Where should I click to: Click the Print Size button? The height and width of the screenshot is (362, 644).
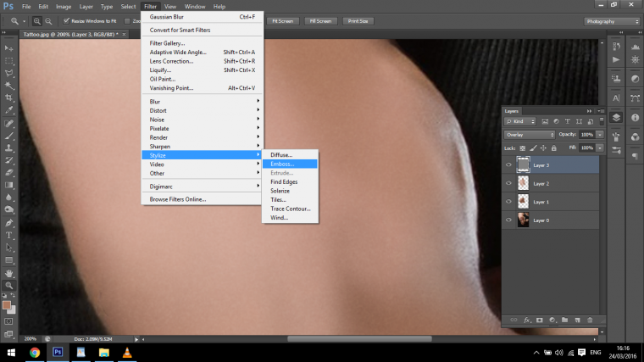358,21
